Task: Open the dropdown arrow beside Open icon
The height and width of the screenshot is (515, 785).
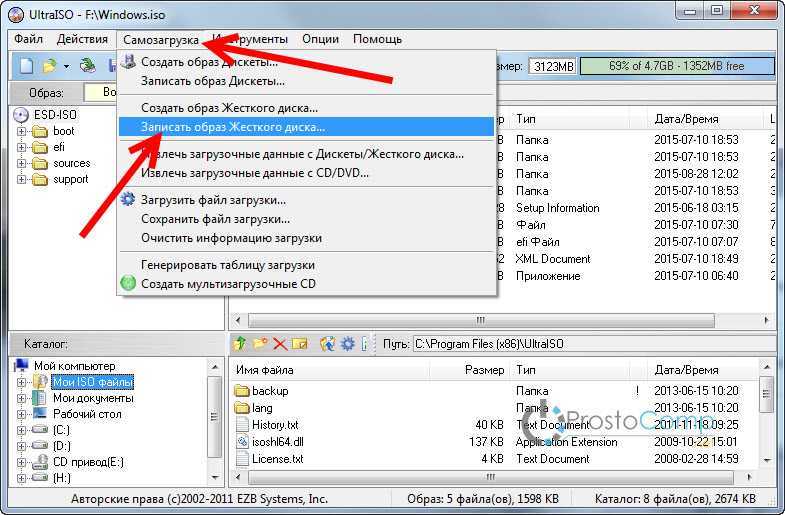Action: pos(66,66)
